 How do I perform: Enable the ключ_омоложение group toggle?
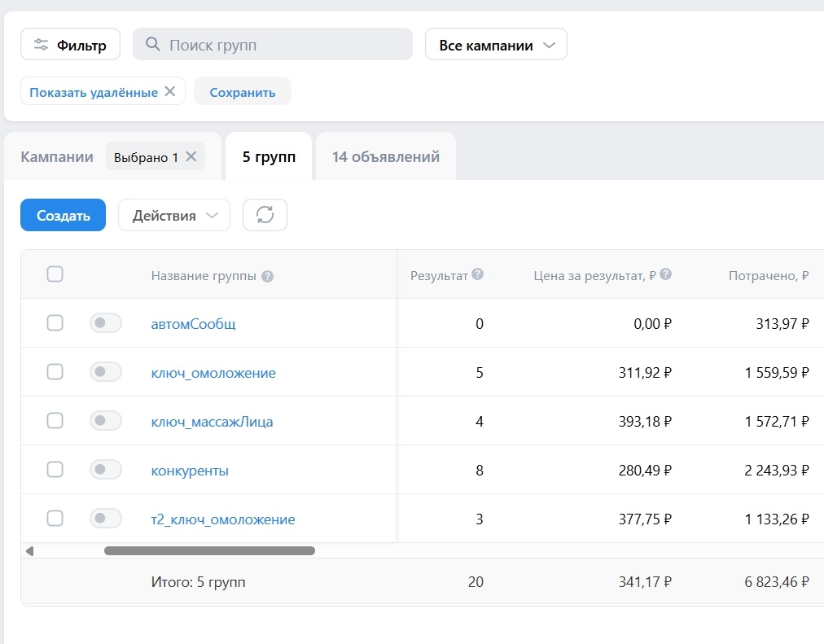coord(105,372)
